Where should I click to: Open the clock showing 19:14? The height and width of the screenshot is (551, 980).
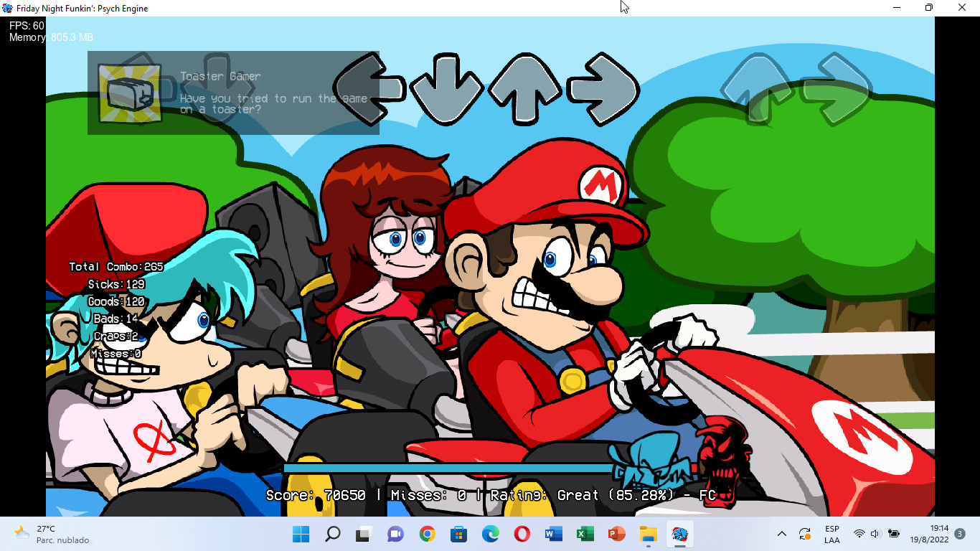point(929,534)
